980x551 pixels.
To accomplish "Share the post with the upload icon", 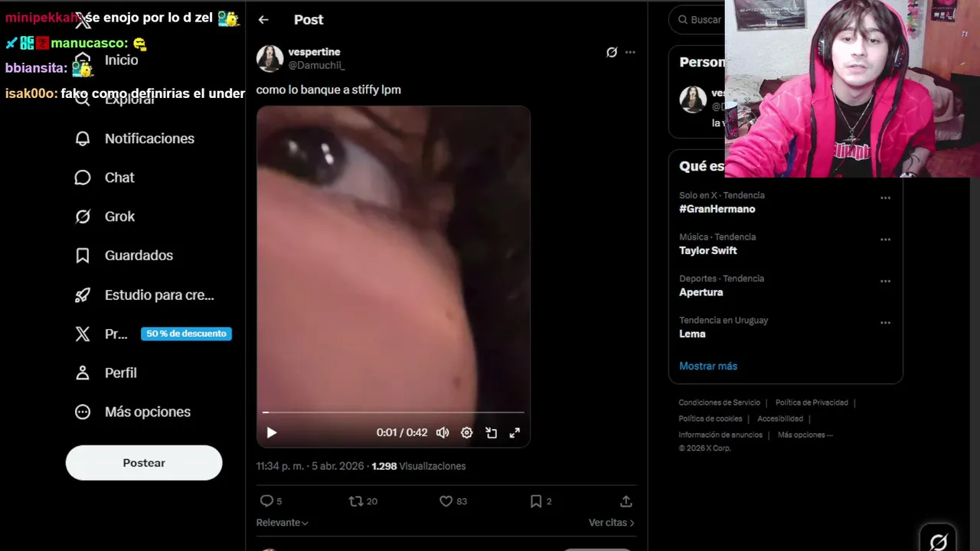I will click(626, 501).
